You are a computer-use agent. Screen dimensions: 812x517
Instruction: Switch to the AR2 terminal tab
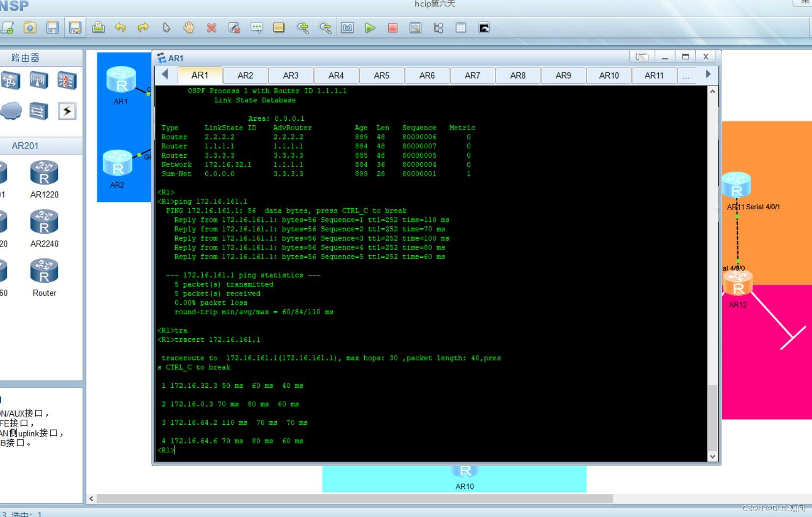(x=245, y=76)
